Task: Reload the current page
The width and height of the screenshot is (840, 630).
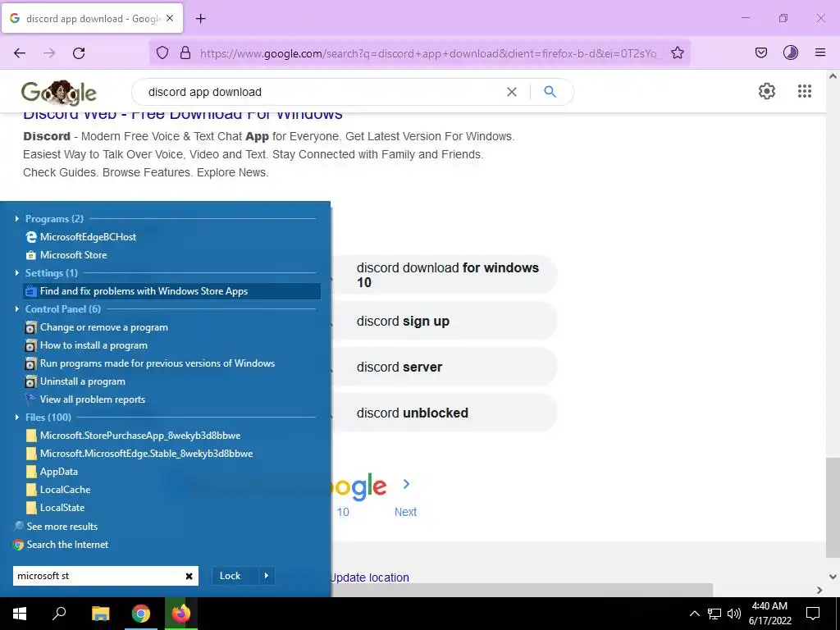Action: pos(79,53)
